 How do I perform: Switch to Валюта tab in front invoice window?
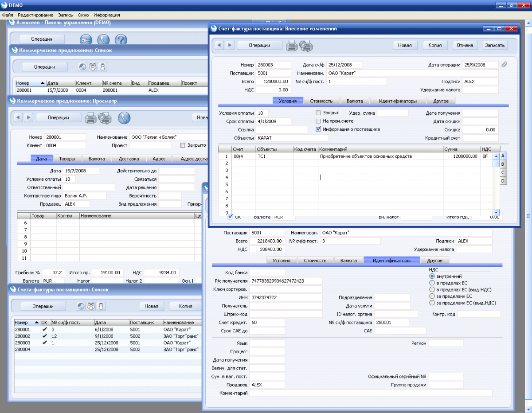point(355,101)
